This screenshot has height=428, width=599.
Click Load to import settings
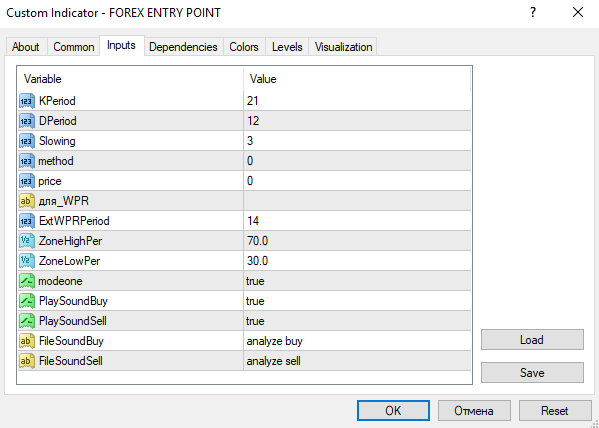pyautogui.click(x=532, y=340)
